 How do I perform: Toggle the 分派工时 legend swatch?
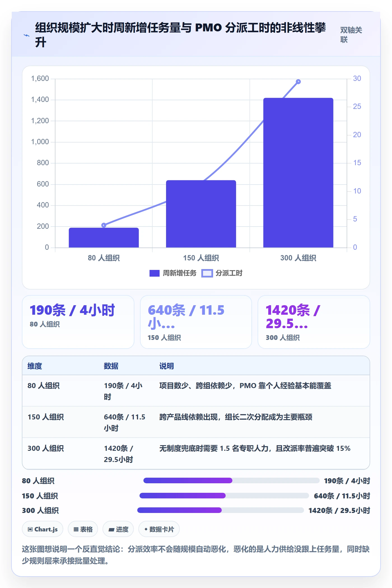coord(207,273)
